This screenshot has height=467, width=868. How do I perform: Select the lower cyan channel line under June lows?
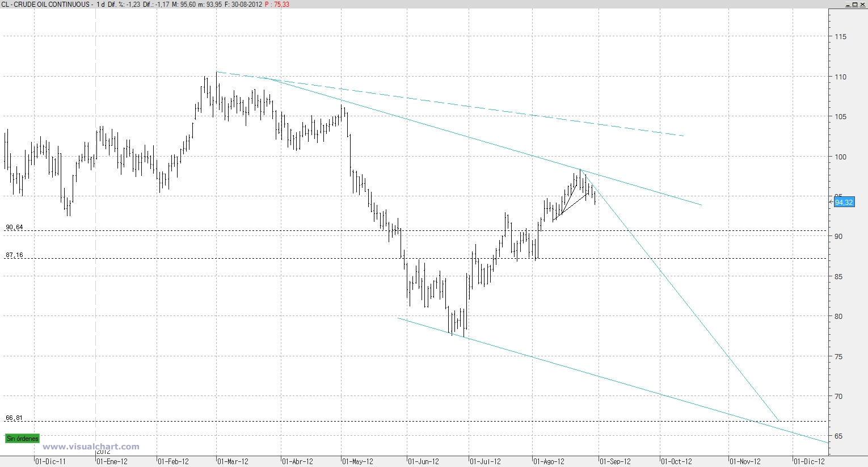(613, 379)
